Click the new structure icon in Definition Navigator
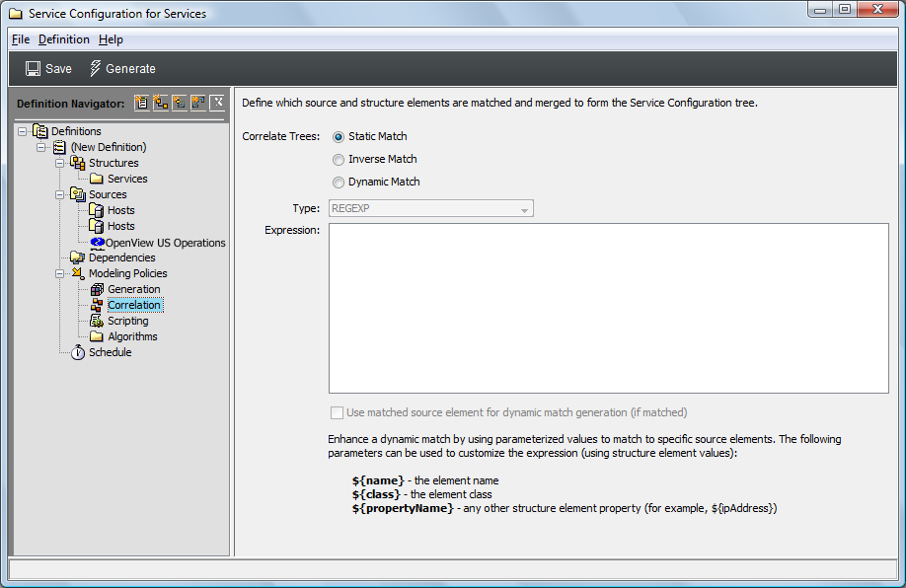Viewport: 906px width, 588px height. pyautogui.click(x=161, y=103)
